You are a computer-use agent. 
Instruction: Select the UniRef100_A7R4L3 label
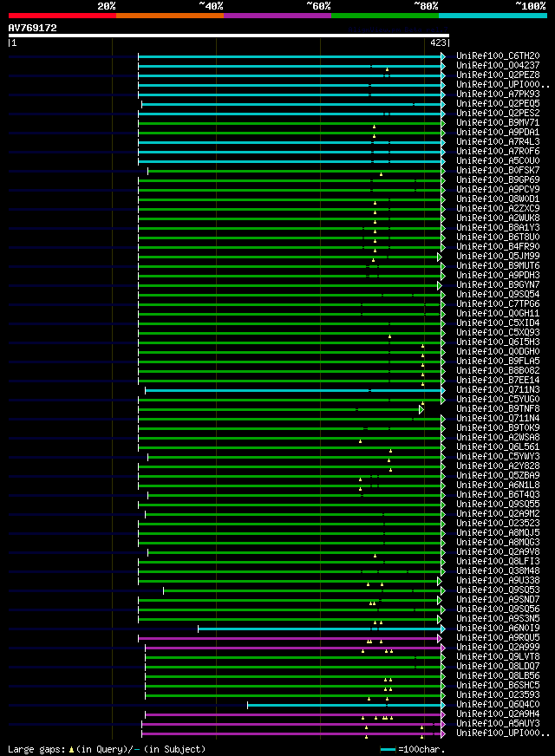(498, 142)
